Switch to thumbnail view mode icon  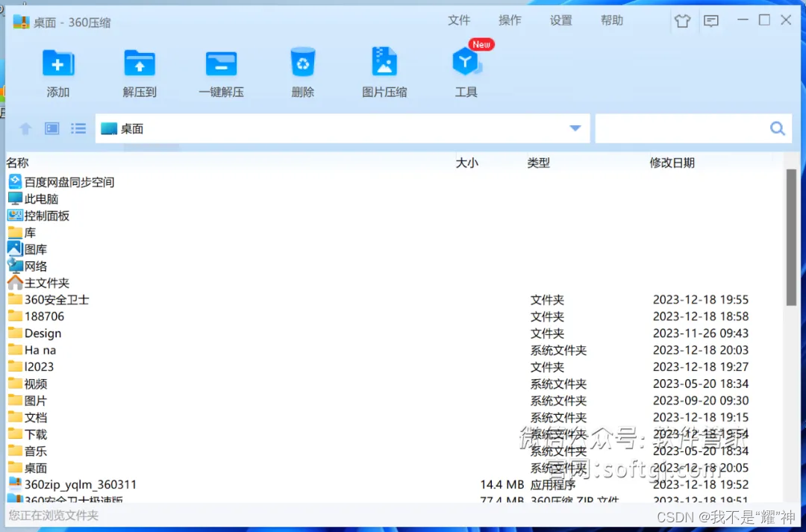(52, 128)
